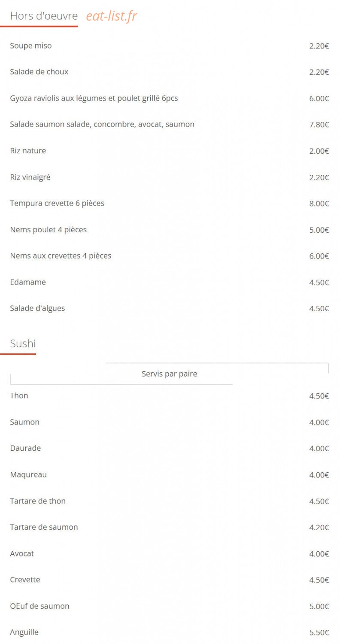Select the Riz vinaigré item
Screen dimensions: 340x644
point(30,177)
